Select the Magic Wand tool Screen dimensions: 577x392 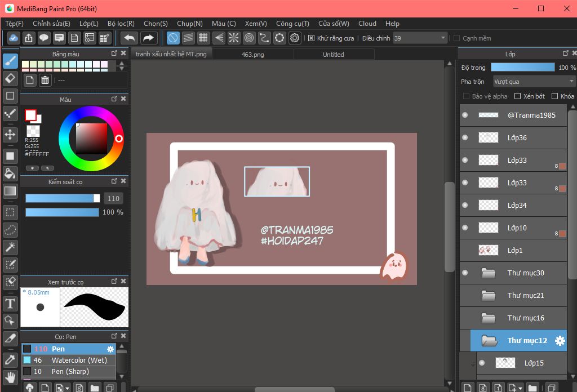tap(10, 247)
